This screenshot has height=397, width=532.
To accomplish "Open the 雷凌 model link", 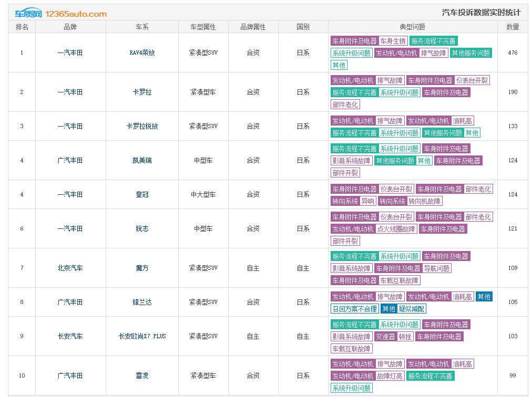I will (142, 375).
